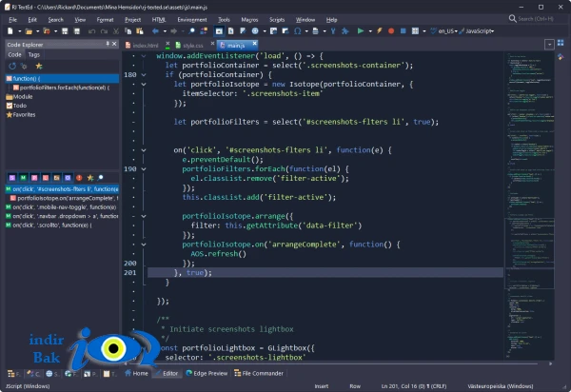Collapse the portfolioIsotope.arrange code fold

coord(144,216)
